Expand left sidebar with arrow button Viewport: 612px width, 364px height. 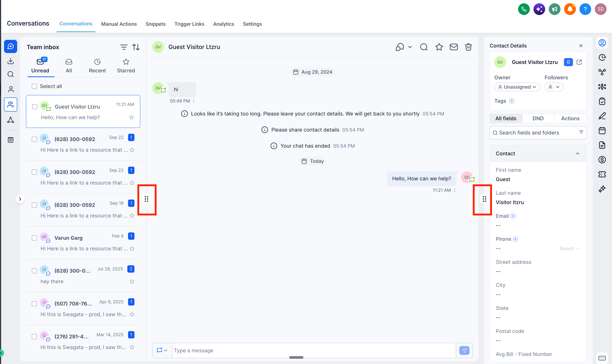[x=20, y=199]
